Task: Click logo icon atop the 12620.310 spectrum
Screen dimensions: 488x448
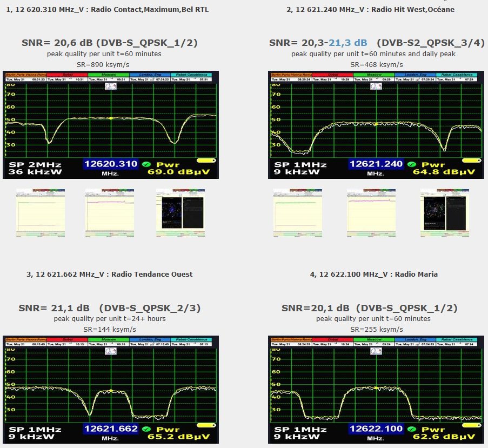Action: pyautogui.click(x=111, y=86)
